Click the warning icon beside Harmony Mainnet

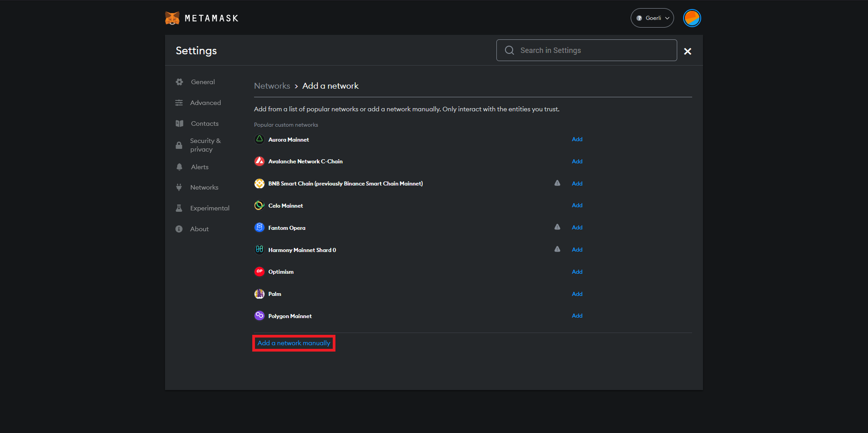pyautogui.click(x=557, y=249)
